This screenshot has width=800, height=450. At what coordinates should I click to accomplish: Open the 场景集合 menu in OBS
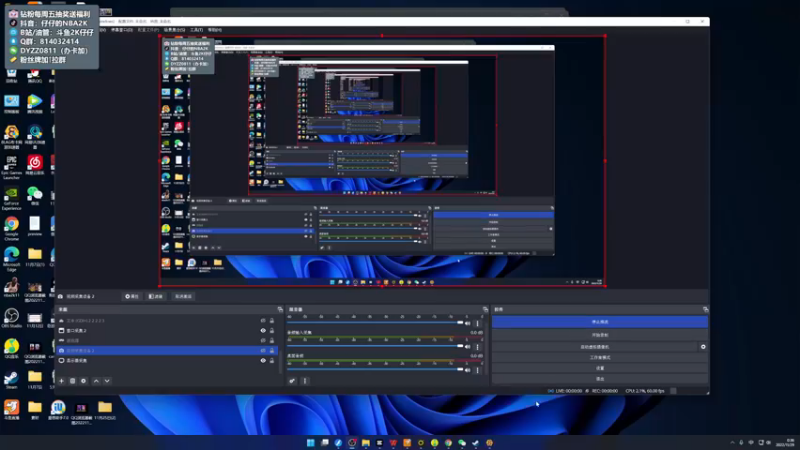[x=174, y=30]
